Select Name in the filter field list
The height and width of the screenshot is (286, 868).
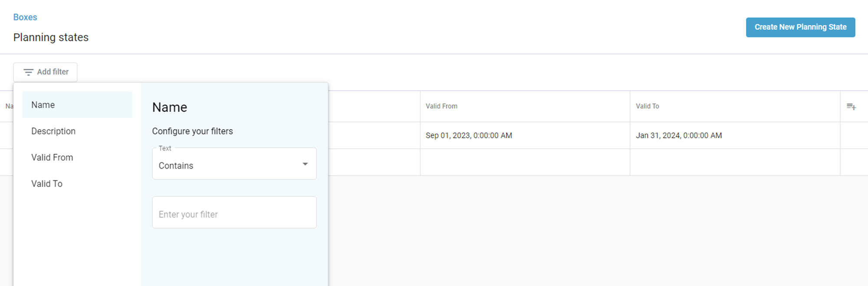click(77, 105)
